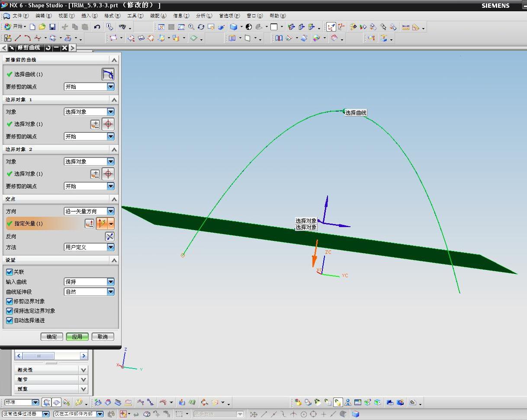Click the select curve icon in 要修剪的曲线
The width and height of the screenshot is (527, 420).
pyautogui.click(x=108, y=74)
